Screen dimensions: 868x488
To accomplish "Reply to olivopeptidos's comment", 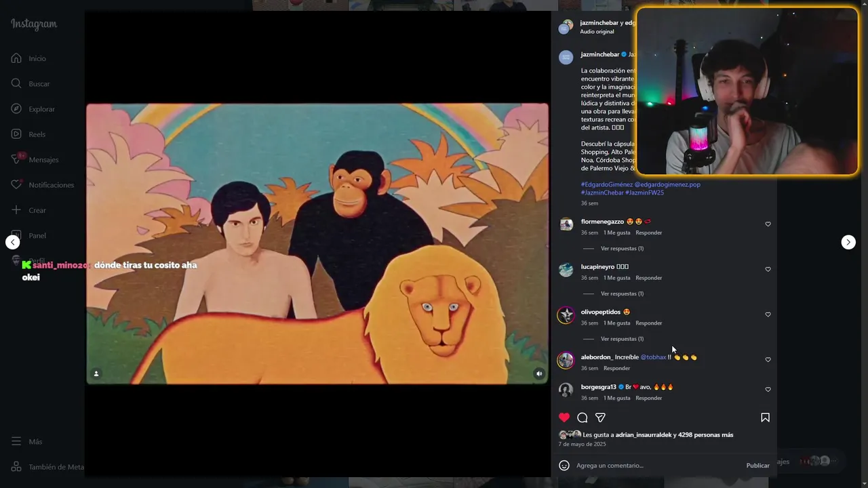I will (648, 323).
